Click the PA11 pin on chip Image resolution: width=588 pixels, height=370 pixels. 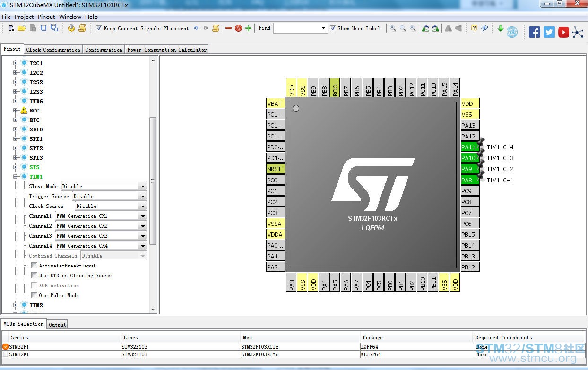point(470,147)
